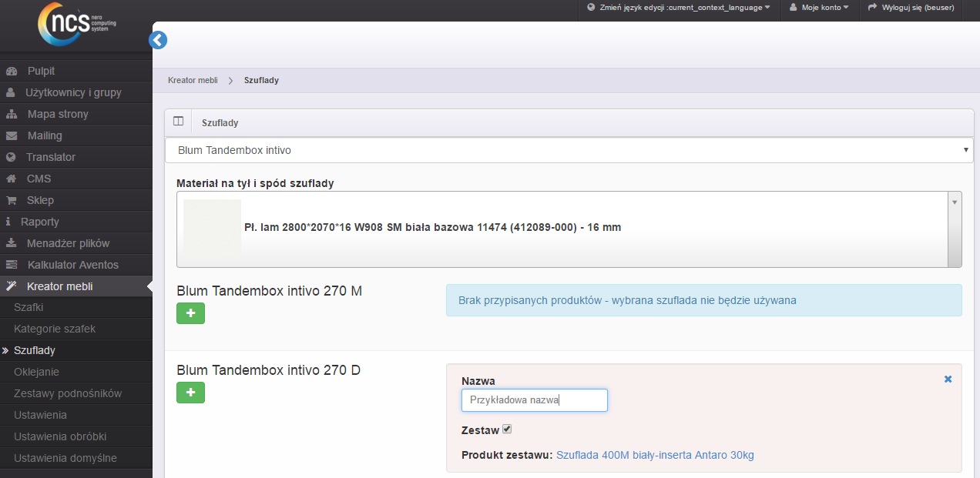The height and width of the screenshot is (478, 980).
Task: Collapse the sidebar with blue arrow button
Action: coord(158,41)
